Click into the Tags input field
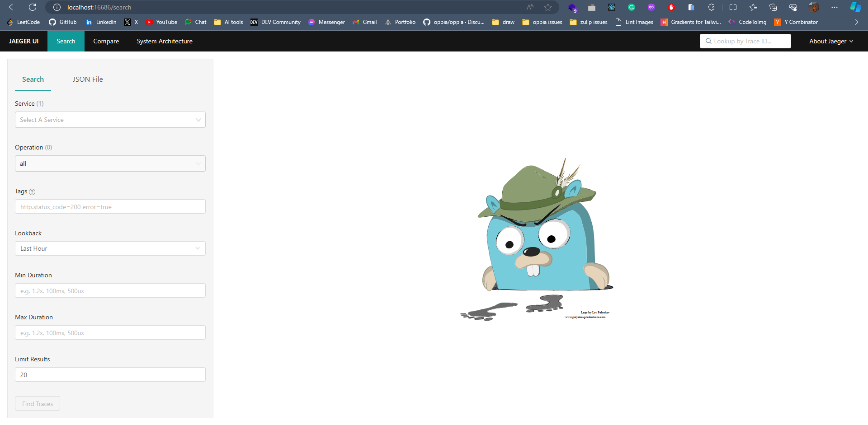 click(110, 206)
